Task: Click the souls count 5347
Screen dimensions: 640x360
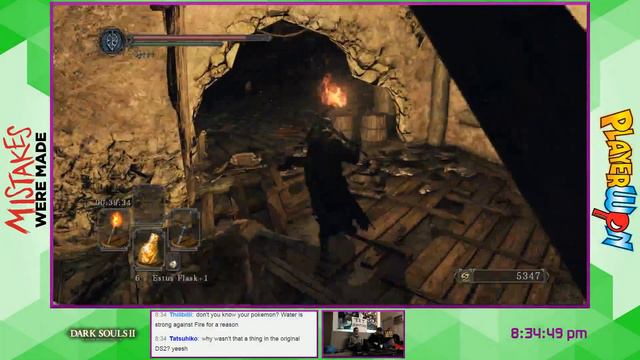Action: tap(528, 276)
